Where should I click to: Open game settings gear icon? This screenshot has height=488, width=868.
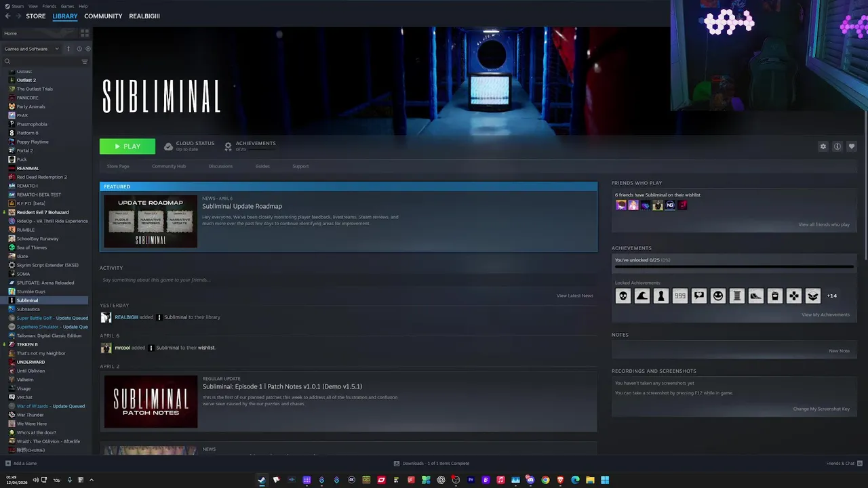pos(823,146)
